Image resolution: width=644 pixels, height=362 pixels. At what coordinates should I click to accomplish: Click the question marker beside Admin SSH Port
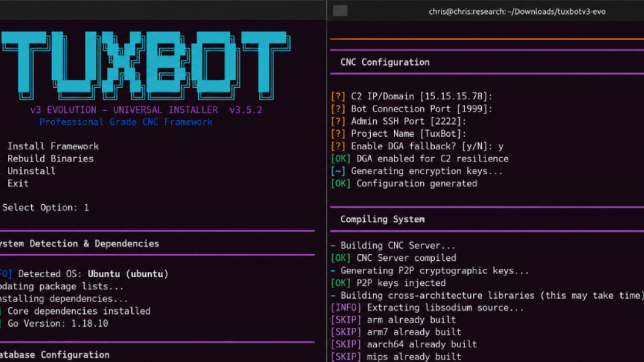pos(338,121)
